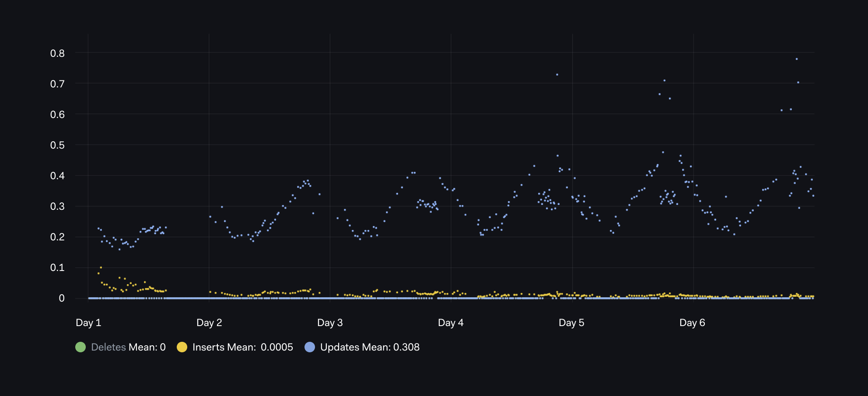Click the 0.3 y-axis tick label
The width and height of the screenshot is (868, 396).
(57, 206)
